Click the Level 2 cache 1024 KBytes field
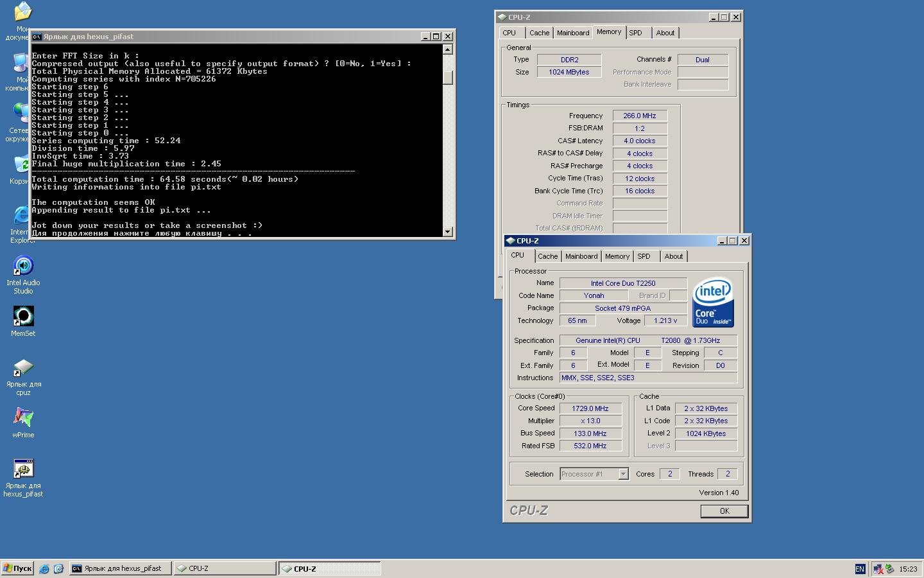Image resolution: width=924 pixels, height=578 pixels. click(706, 433)
